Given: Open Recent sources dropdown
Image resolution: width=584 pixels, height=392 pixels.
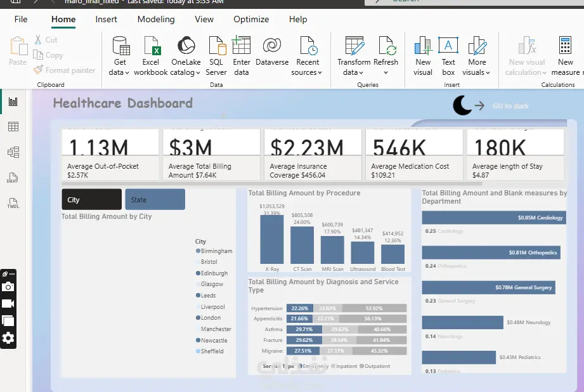Looking at the screenshot, I should (307, 72).
